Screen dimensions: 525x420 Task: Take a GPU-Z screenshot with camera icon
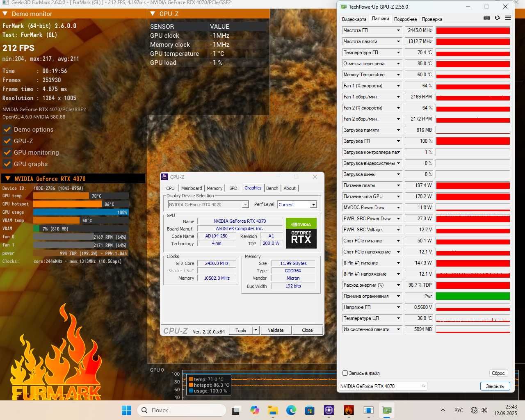[487, 18]
